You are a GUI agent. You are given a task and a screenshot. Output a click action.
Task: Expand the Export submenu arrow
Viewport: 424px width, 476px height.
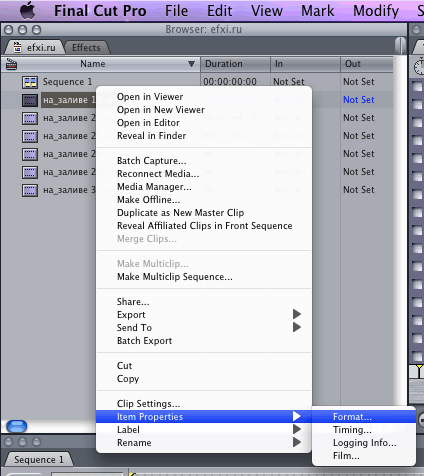point(297,314)
